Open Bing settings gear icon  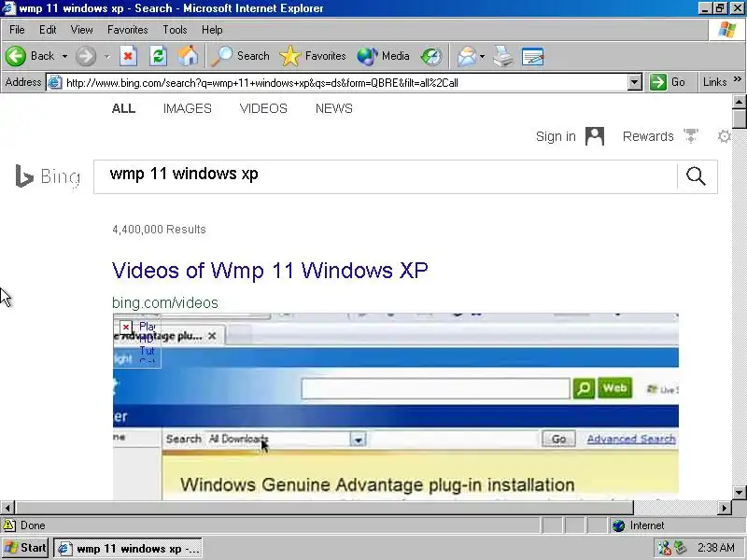(725, 136)
